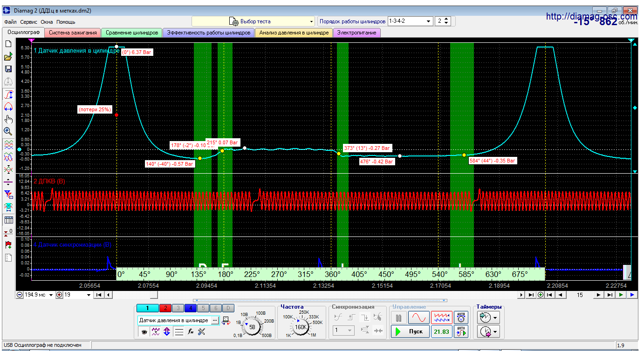Select the sine wave display mode button
The height and width of the screenshot is (351, 644).
coord(419,317)
